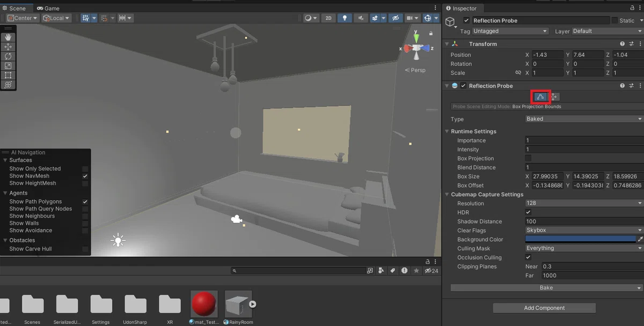Open the Layer dropdown
The height and width of the screenshot is (326, 644).
coord(608,31)
